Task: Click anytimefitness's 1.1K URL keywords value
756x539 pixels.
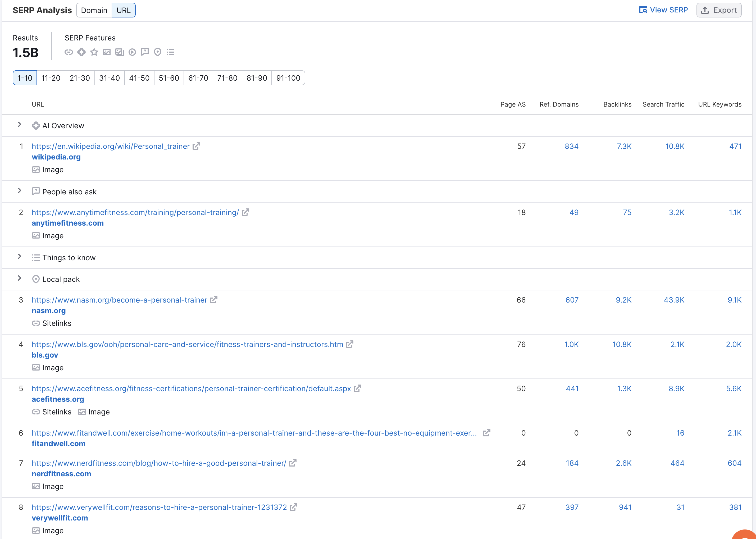Action: coord(735,212)
